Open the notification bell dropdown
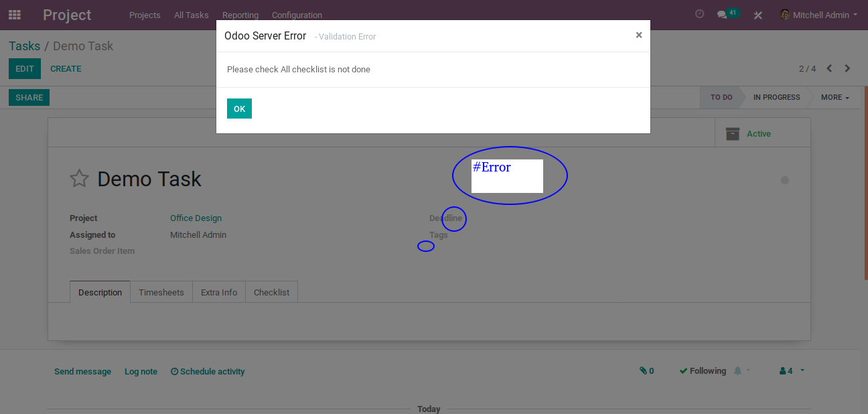Image resolution: width=868 pixels, height=414 pixels. (742, 370)
